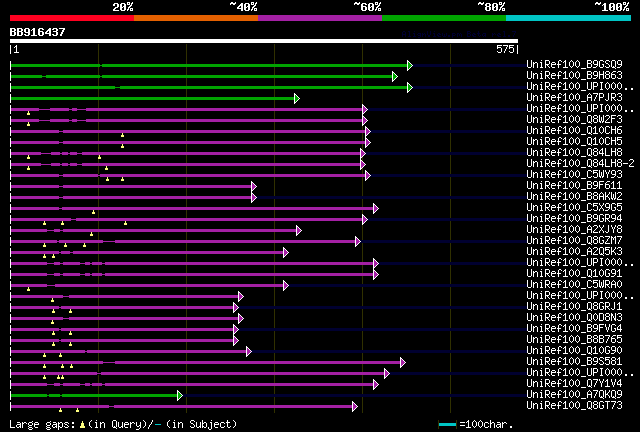Click the yellow gap marker under the Q8W2F3 row

point(29,124)
